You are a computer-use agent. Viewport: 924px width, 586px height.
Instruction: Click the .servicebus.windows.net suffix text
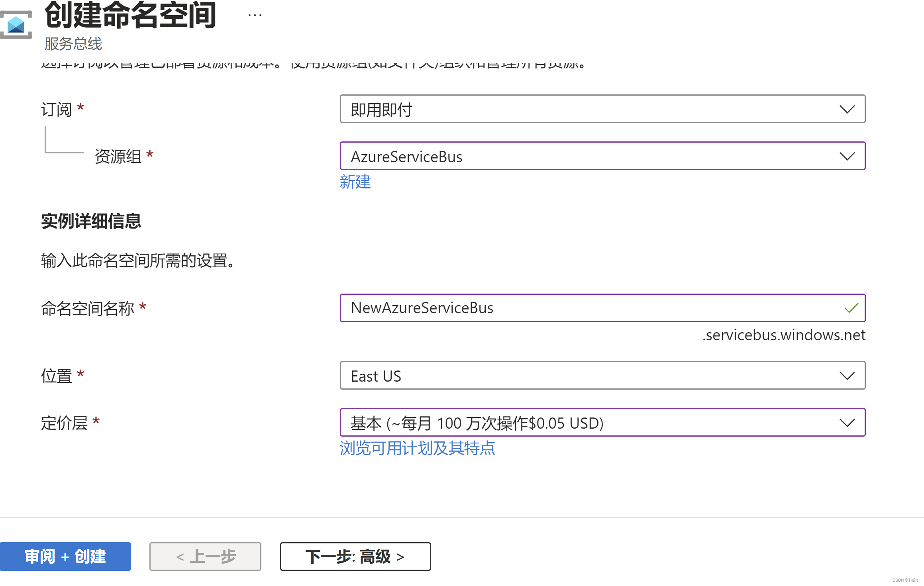784,335
